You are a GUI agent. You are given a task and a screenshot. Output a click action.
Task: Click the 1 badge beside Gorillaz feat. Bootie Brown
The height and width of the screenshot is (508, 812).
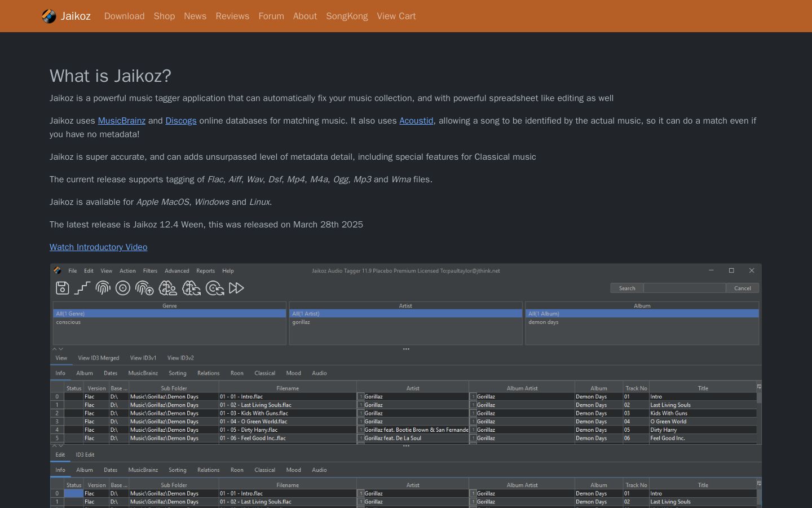pos(361,430)
